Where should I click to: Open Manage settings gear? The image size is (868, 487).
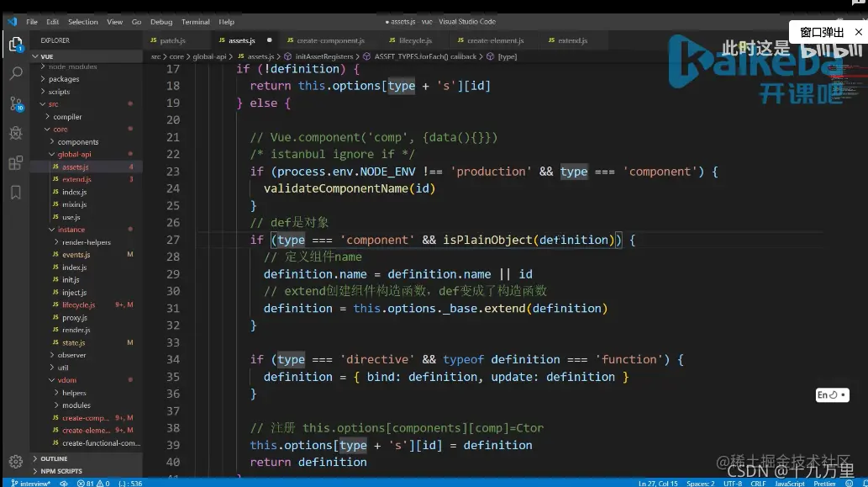(15, 461)
